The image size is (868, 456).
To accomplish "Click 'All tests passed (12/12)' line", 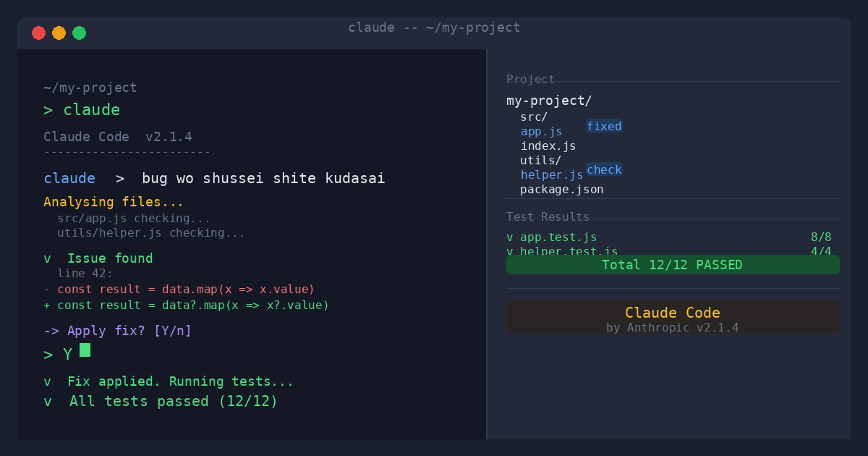I will (x=161, y=401).
